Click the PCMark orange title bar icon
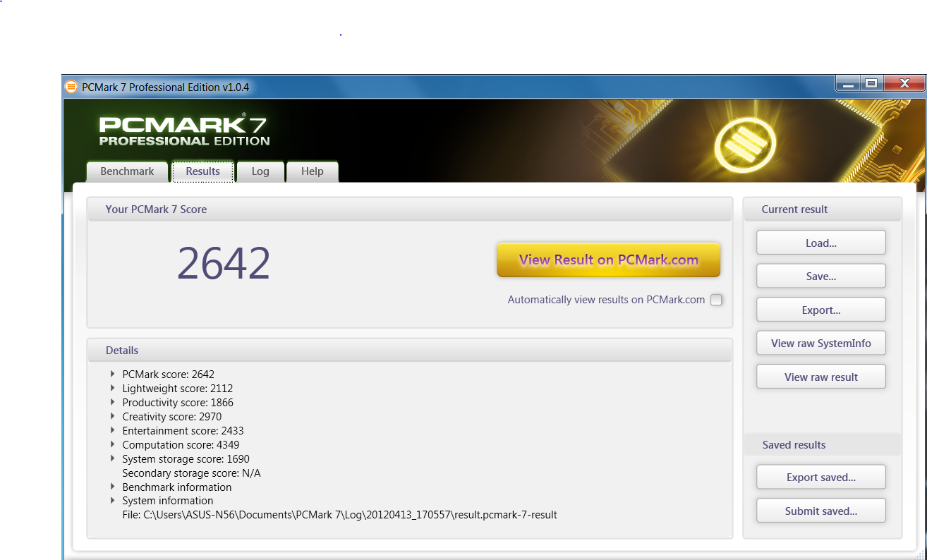The image size is (927, 560). pos(71,87)
